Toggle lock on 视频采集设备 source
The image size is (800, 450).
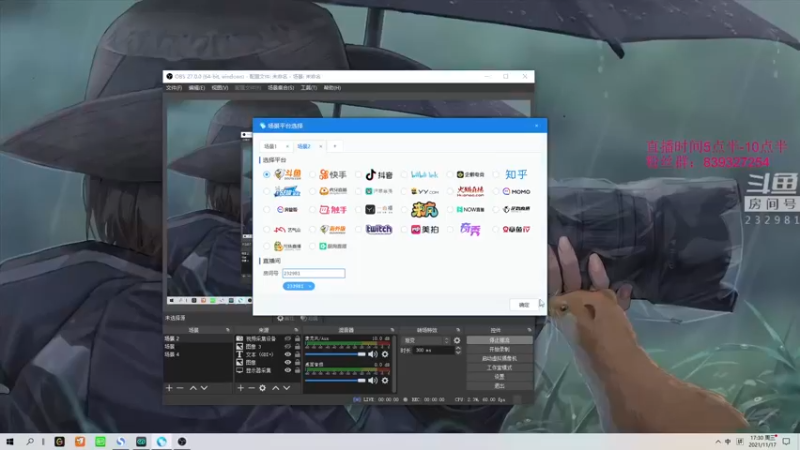[x=297, y=339]
